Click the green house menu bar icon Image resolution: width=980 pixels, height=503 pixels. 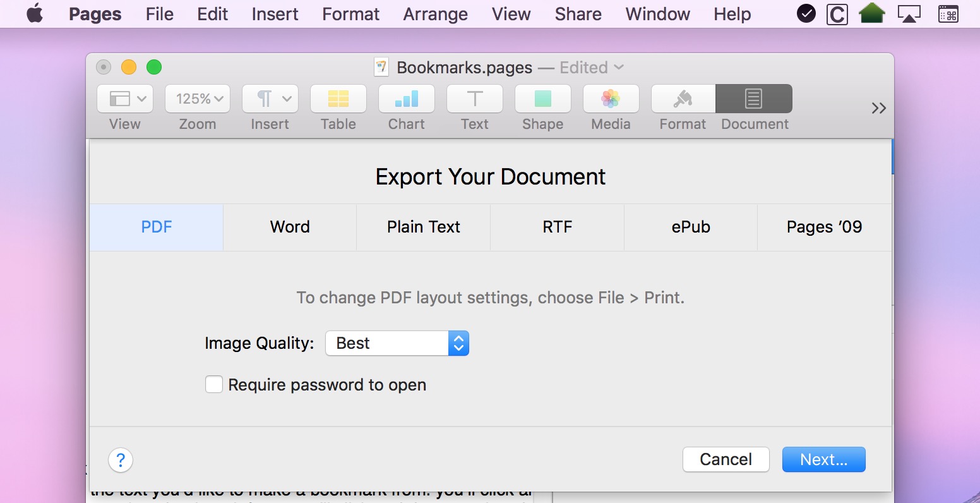click(x=871, y=13)
